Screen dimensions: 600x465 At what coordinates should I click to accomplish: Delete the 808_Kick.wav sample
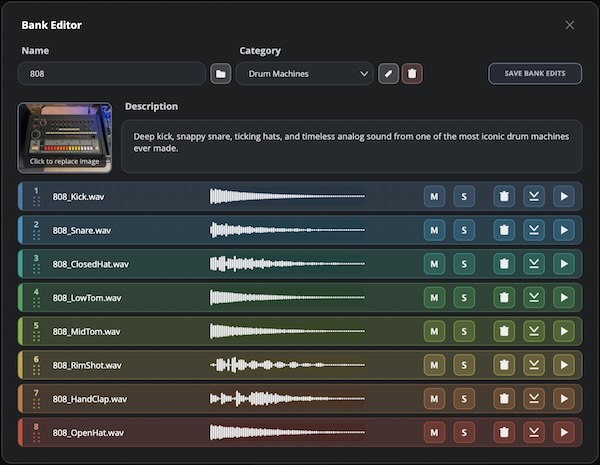point(504,196)
